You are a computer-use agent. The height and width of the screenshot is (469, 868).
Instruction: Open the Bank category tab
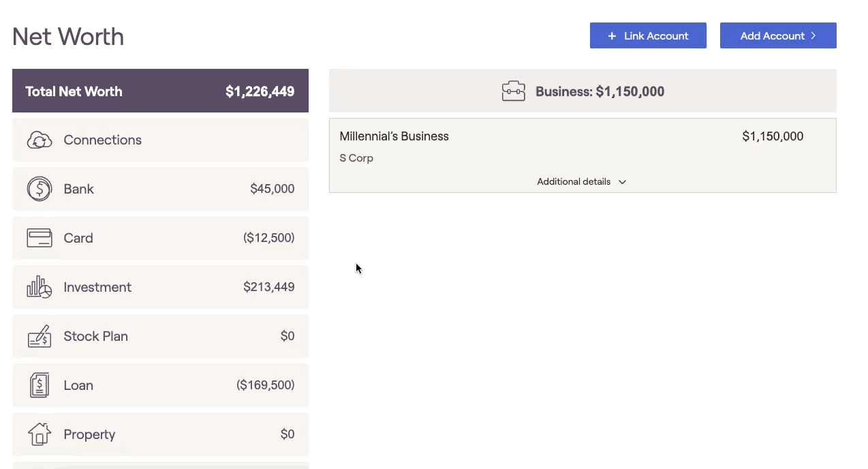click(x=160, y=189)
